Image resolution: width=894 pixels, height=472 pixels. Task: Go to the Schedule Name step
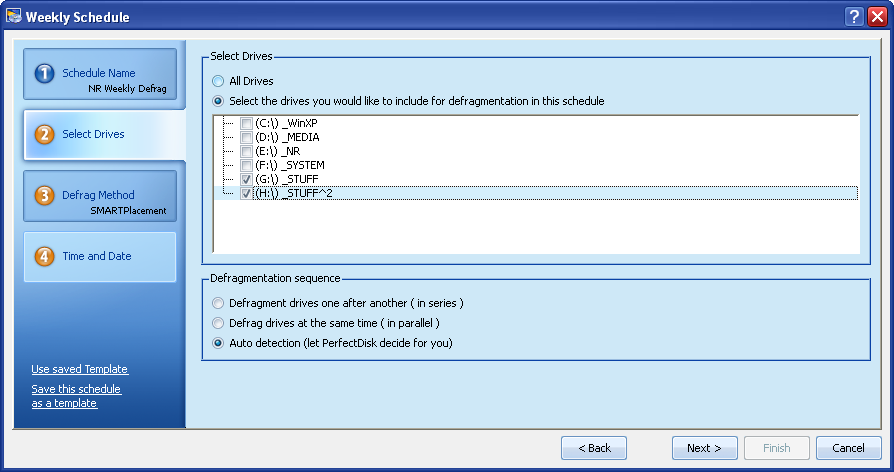pyautogui.click(x=100, y=75)
